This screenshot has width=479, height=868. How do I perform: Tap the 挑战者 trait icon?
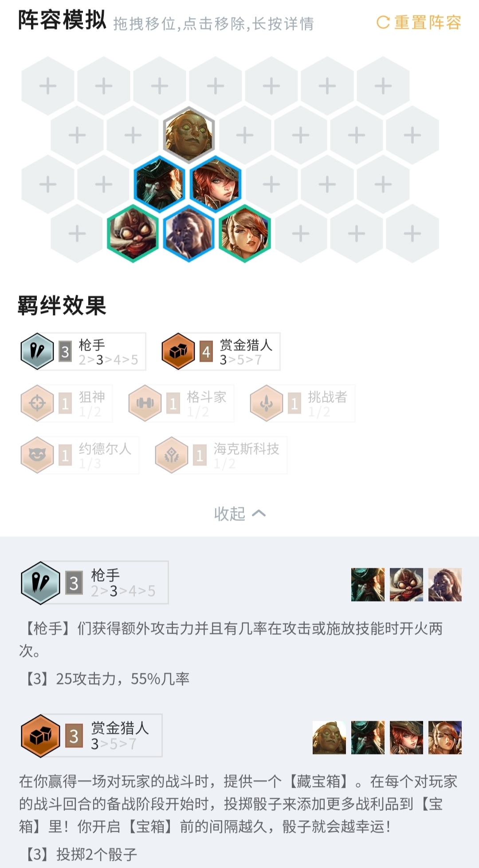click(x=267, y=403)
